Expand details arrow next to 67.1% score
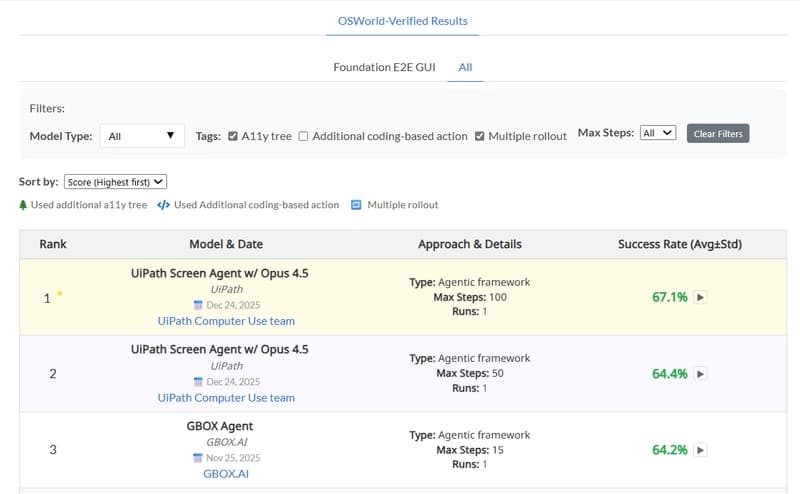800x494 pixels. tap(700, 297)
